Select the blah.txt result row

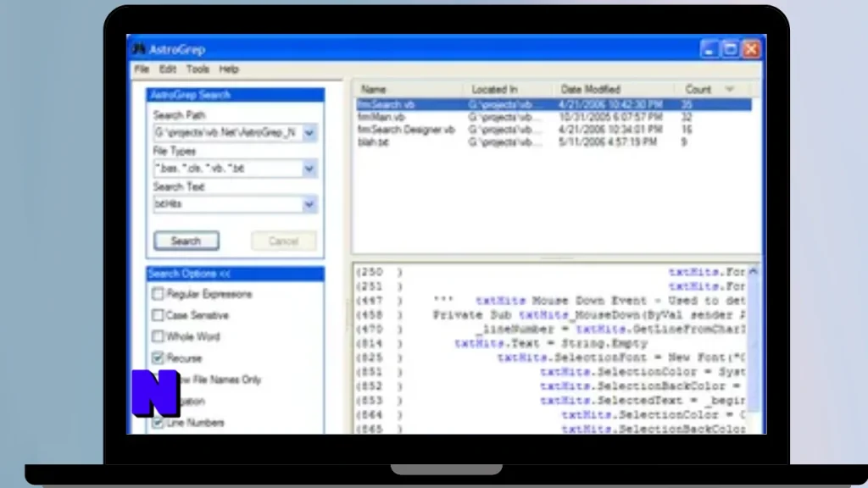pyautogui.click(x=554, y=142)
